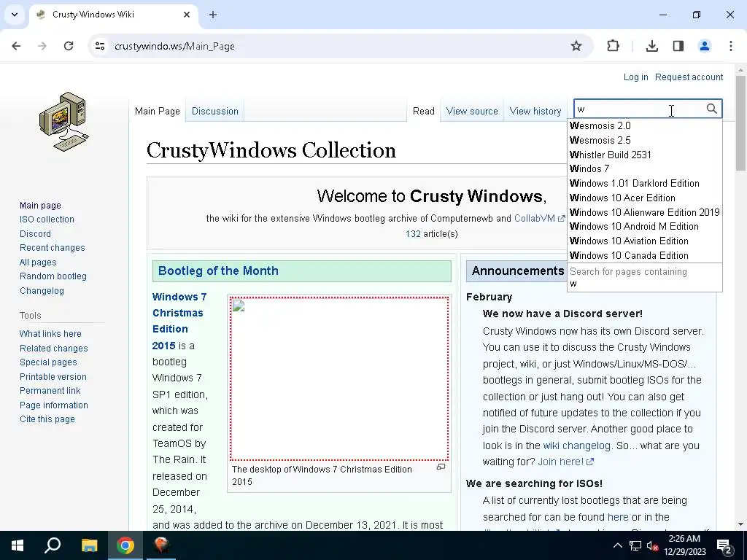Open the wiki changelog link in announcements
This screenshot has height=560, width=747.
tap(576, 446)
